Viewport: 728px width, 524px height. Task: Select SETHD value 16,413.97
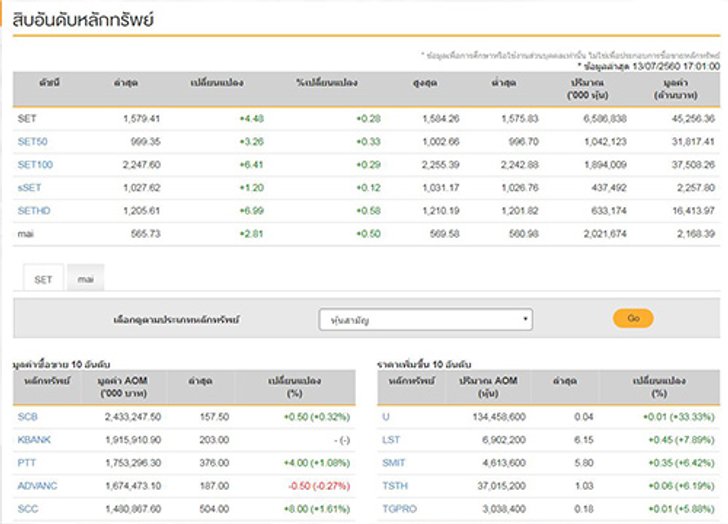(x=693, y=211)
